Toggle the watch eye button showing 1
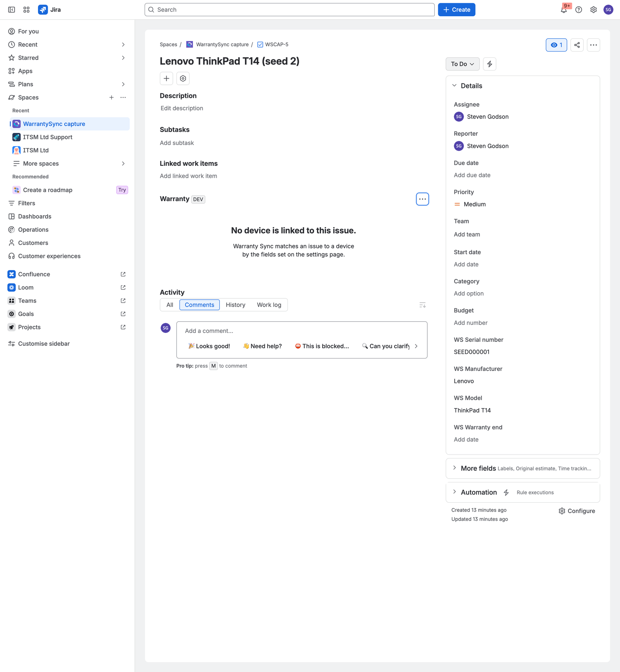The image size is (620, 672). point(556,45)
